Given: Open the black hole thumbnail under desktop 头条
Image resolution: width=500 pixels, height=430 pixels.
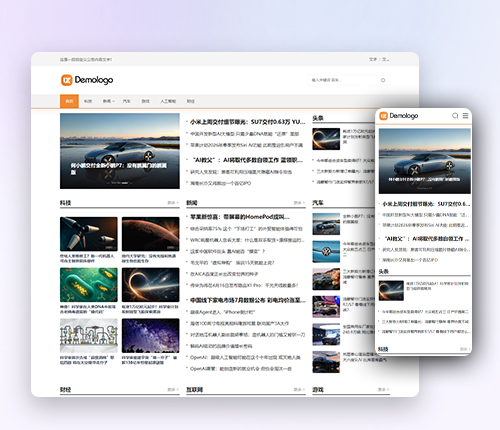Looking at the screenshot, I should [326, 139].
